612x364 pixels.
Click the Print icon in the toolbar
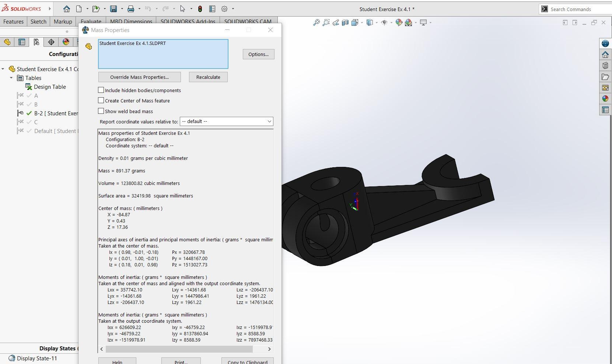(x=131, y=9)
